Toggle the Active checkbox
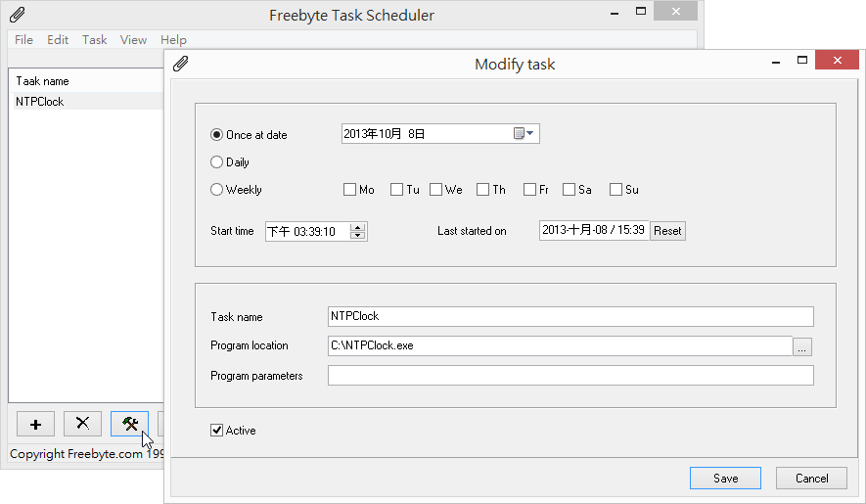 tap(217, 431)
